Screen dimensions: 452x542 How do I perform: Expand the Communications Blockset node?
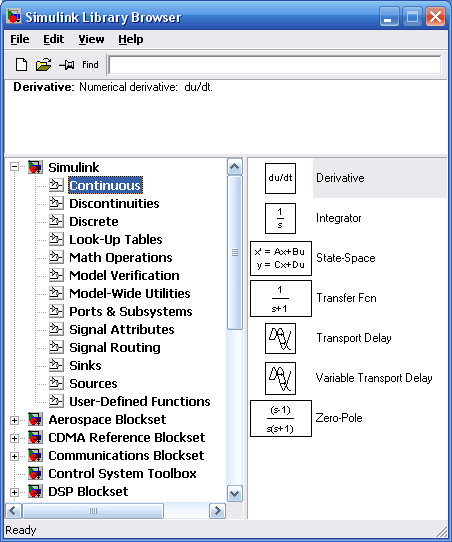15,456
